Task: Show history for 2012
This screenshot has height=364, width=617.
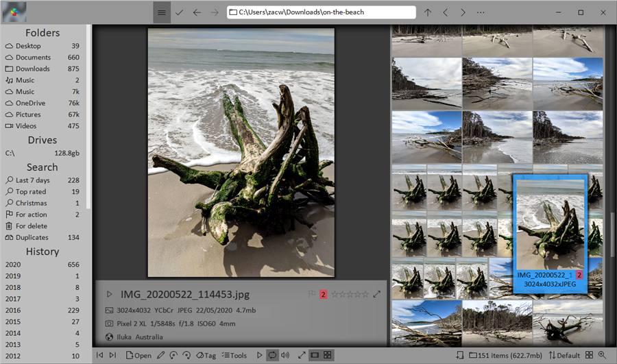Action: [x=42, y=356]
